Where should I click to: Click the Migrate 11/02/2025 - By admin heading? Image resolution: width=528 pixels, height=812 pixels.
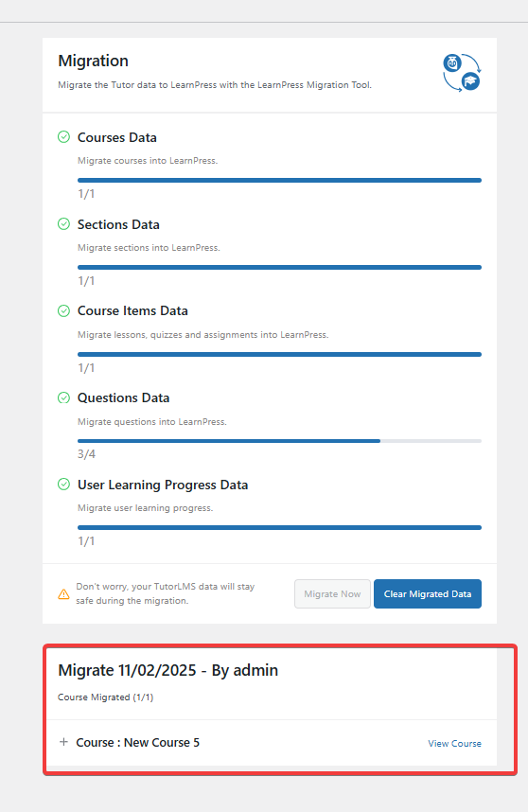pyautogui.click(x=167, y=670)
